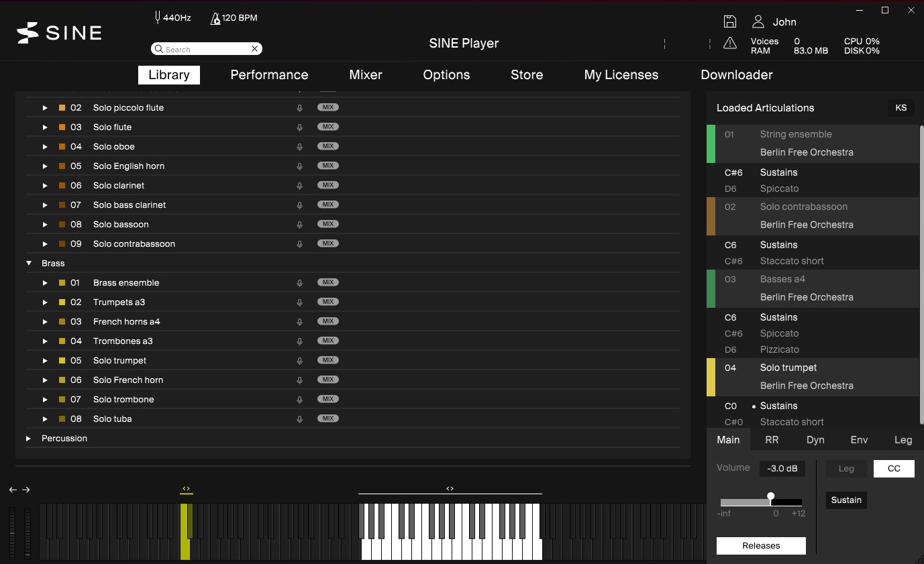Click the microphone icon for Solo trumpet

coord(300,361)
